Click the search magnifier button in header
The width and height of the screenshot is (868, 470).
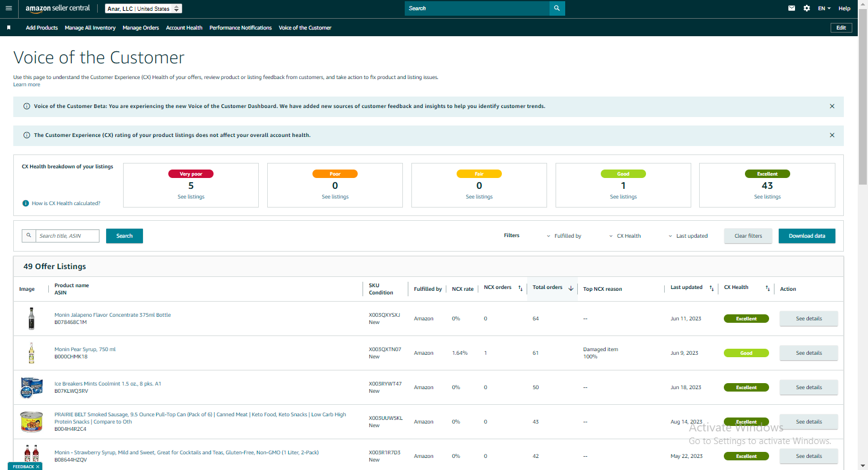click(x=557, y=8)
